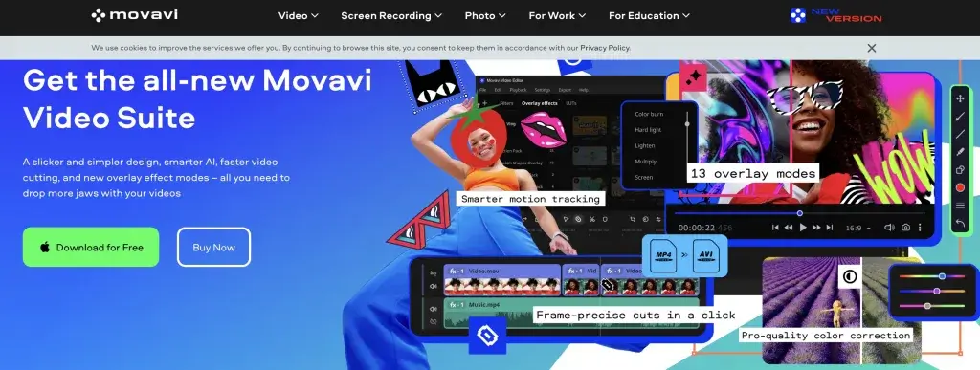Select the Multiply overlay mode
Image resolution: width=980 pixels, height=370 pixels.
(645, 162)
